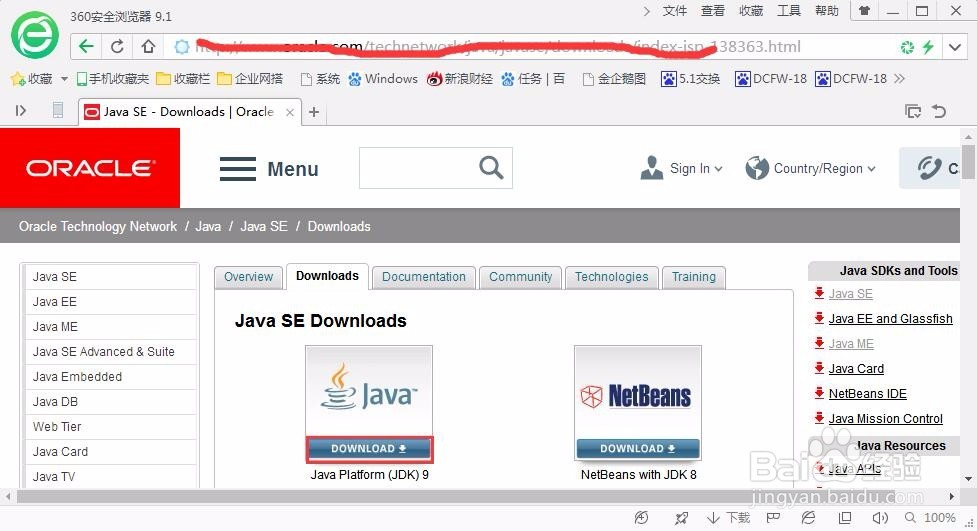Select Web Tier in left sidebar
This screenshot has height=531, width=977.
[x=110, y=426]
